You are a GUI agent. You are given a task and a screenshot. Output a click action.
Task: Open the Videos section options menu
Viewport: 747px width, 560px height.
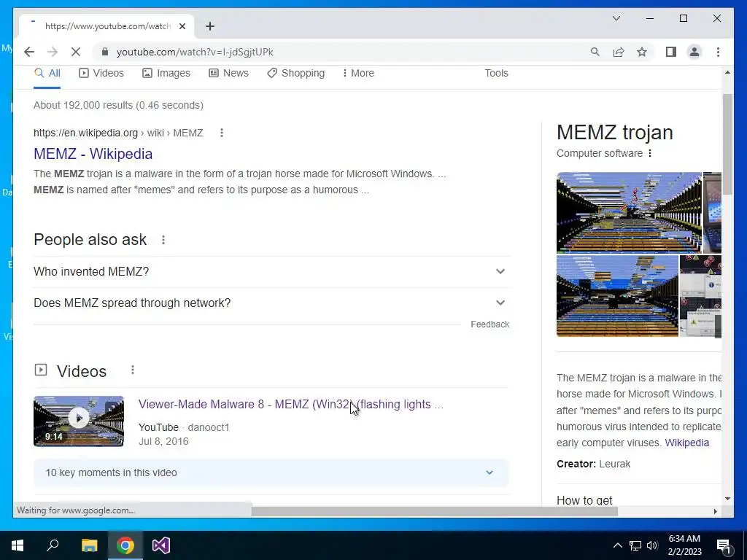133,370
